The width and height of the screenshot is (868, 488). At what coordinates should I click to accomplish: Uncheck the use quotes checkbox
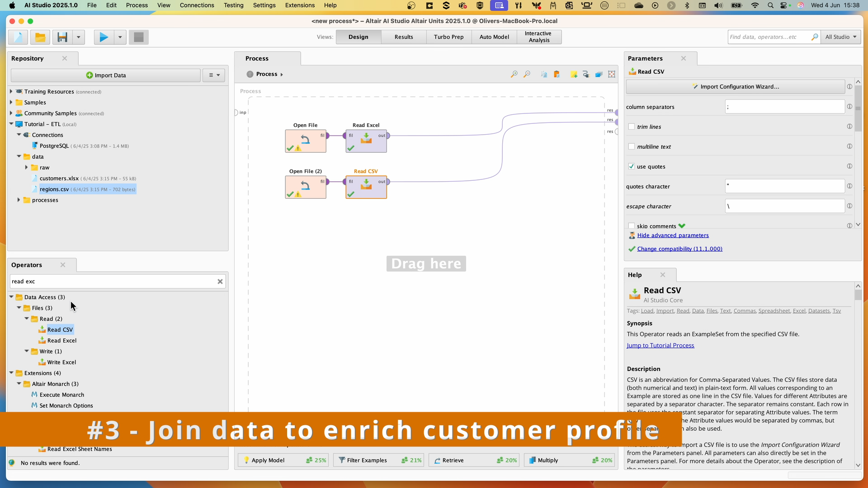coord(632,166)
